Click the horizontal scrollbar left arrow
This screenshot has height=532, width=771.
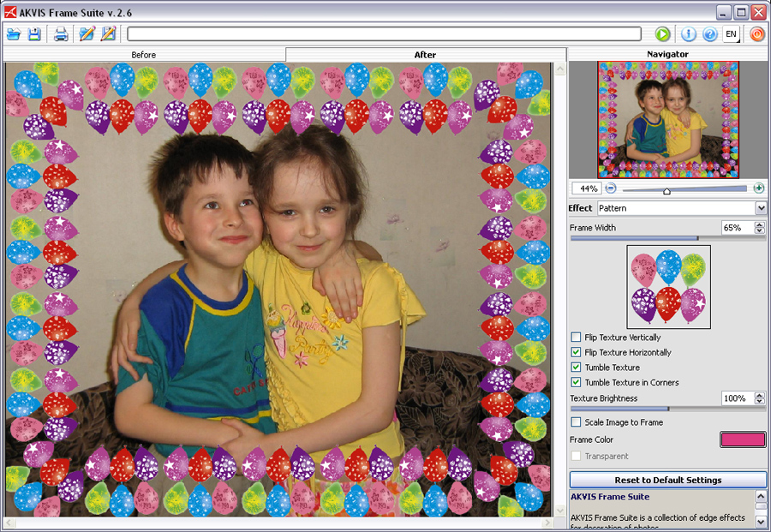tap(9, 523)
